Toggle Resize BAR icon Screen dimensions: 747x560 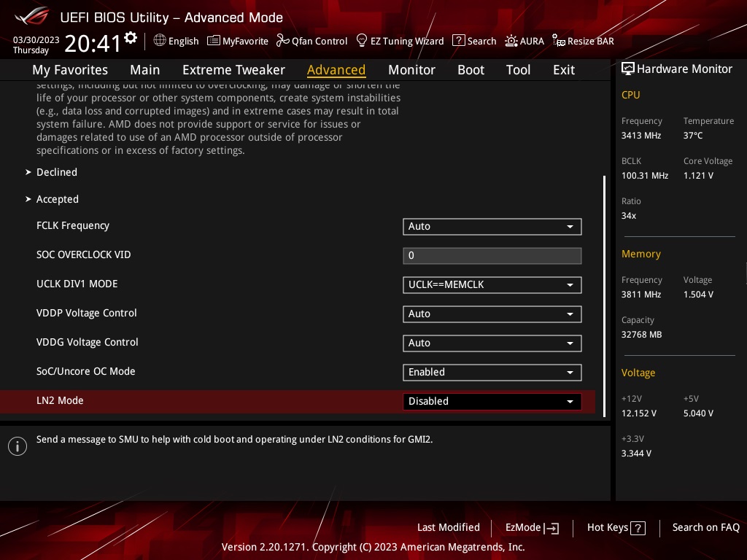pyautogui.click(x=558, y=41)
